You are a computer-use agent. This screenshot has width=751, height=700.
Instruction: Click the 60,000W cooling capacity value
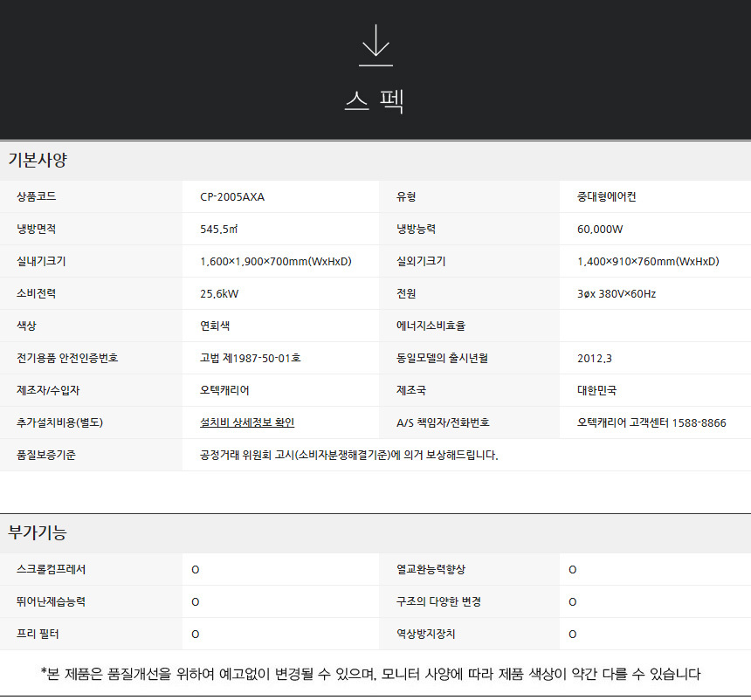pos(600,230)
